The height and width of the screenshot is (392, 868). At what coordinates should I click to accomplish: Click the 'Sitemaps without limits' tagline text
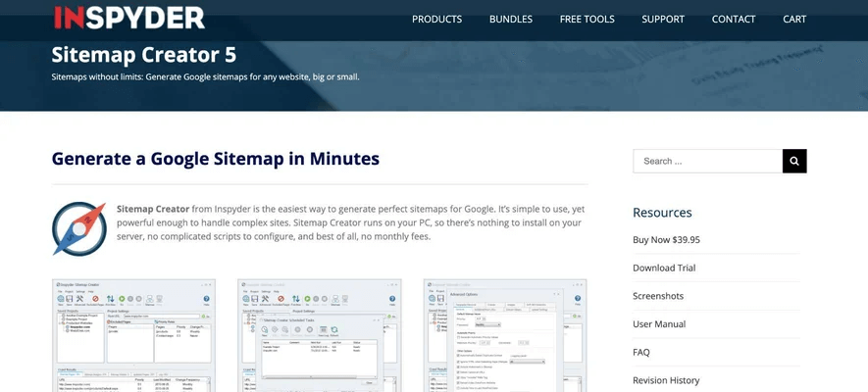pyautogui.click(x=205, y=77)
